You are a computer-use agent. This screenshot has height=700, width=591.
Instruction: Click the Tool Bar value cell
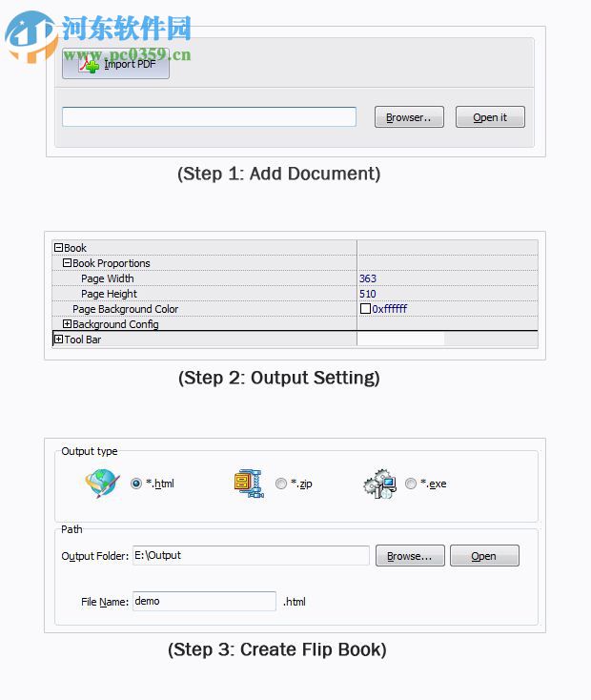[x=447, y=340]
